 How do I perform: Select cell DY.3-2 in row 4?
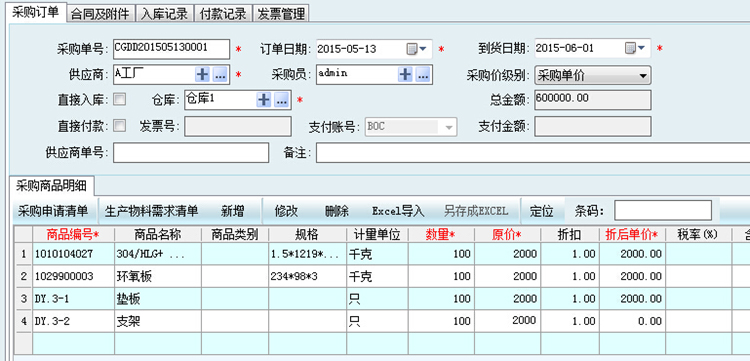point(73,321)
